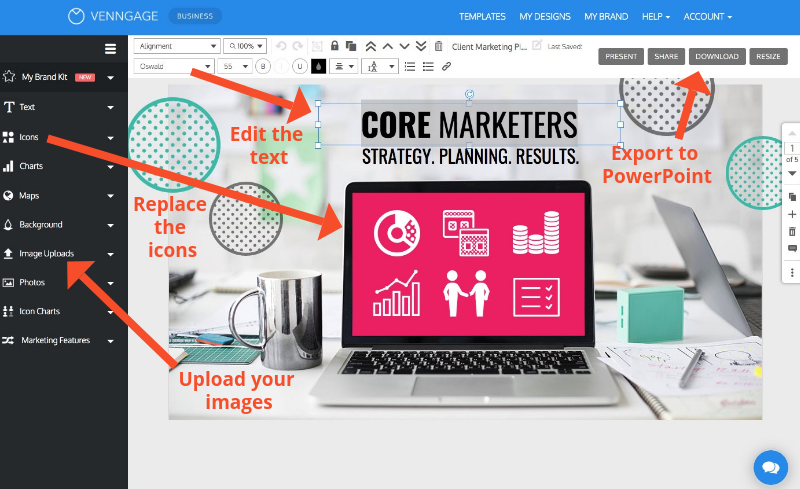Click the Venngage logo
This screenshot has width=800, height=489.
pos(113,16)
